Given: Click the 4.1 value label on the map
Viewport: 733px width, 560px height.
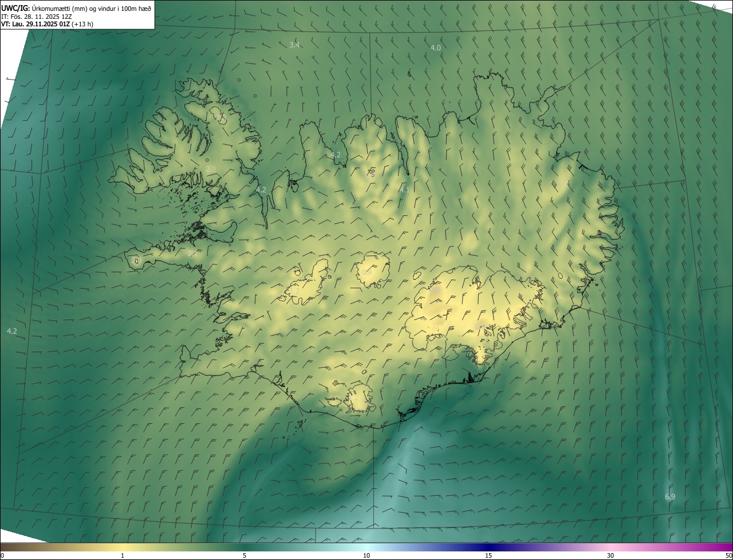Looking at the screenshot, I should (x=404, y=190).
